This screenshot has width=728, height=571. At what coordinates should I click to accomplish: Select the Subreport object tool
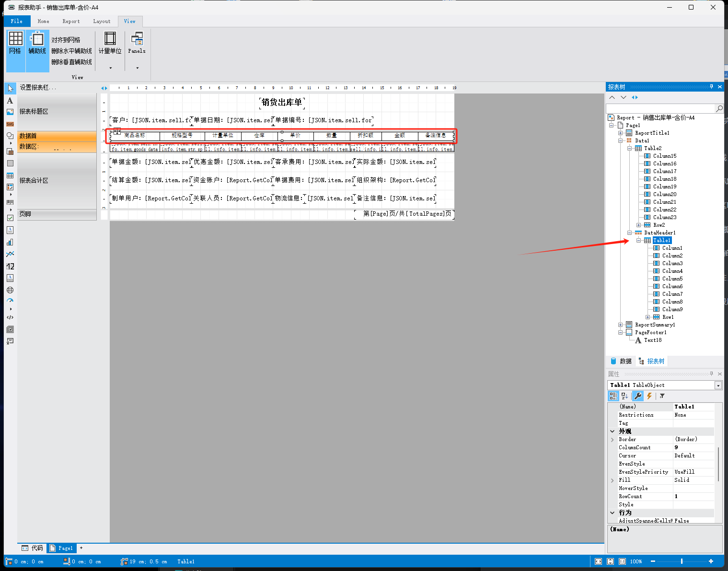[x=10, y=151]
